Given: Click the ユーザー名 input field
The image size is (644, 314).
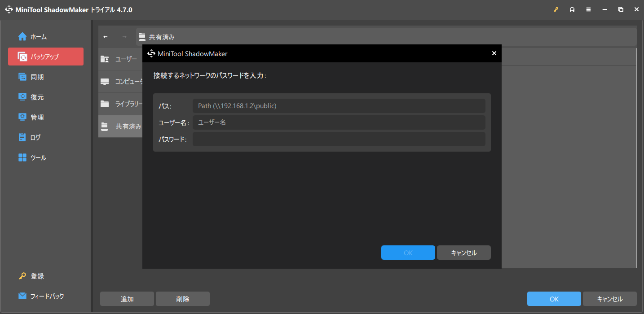Looking at the screenshot, I should click(339, 122).
